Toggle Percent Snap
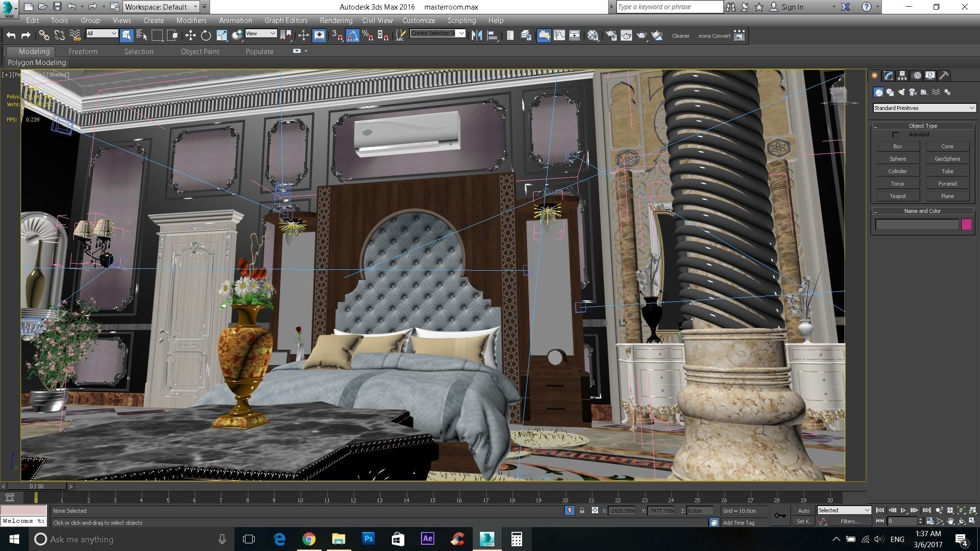The image size is (980, 551). pos(368,35)
